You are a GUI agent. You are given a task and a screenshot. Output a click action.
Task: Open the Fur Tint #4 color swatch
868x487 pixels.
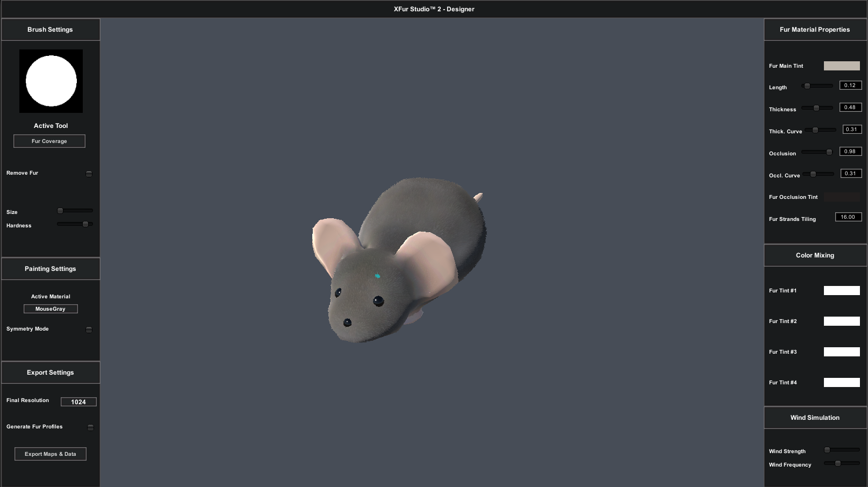click(x=842, y=382)
